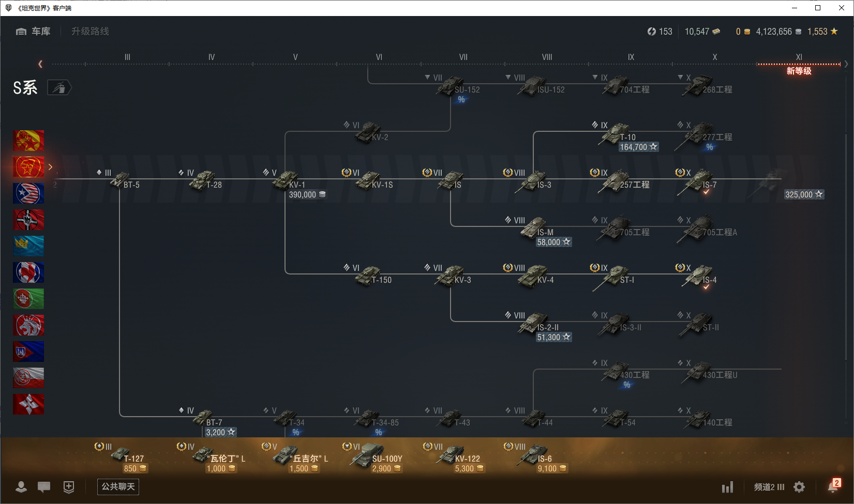Open the notifications bell with badge 2

point(833,486)
